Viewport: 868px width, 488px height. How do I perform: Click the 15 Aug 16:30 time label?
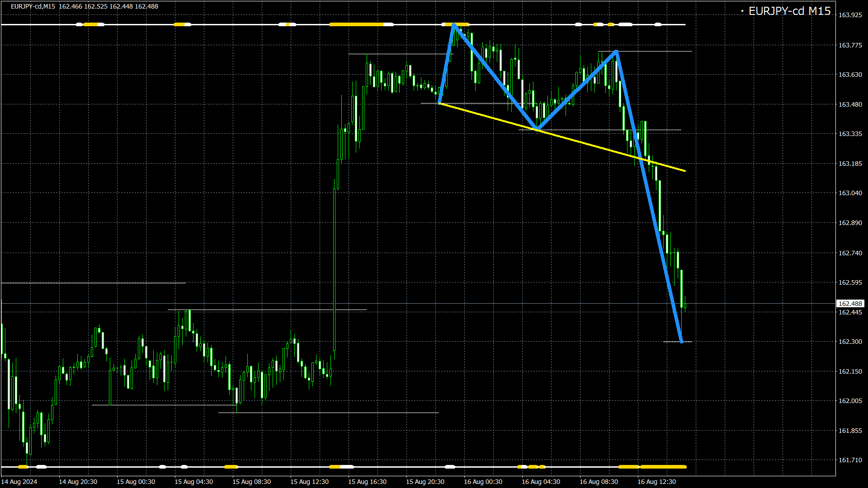tap(367, 482)
